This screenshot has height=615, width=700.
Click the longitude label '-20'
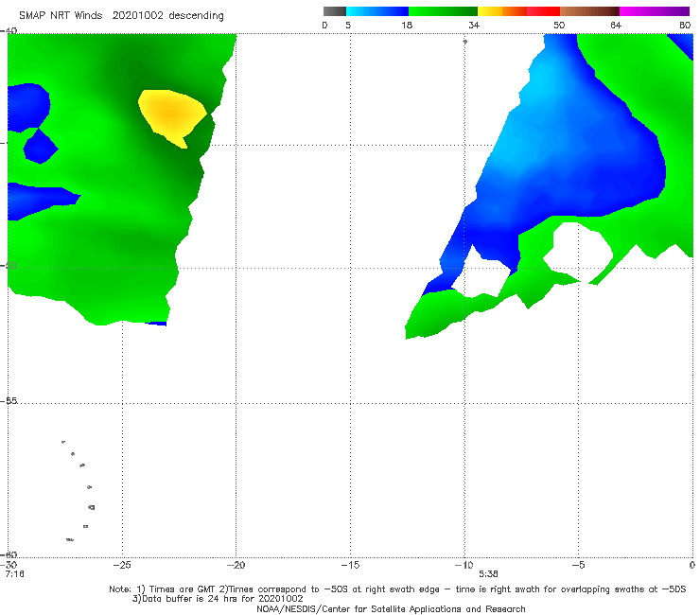pos(236,565)
